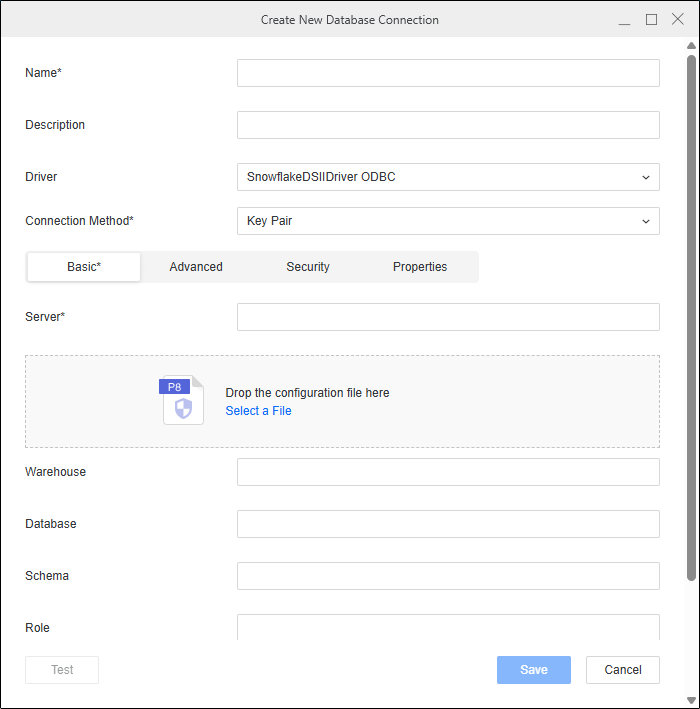The height and width of the screenshot is (709, 700).
Task: Switch to the Advanced tab
Action: point(196,267)
